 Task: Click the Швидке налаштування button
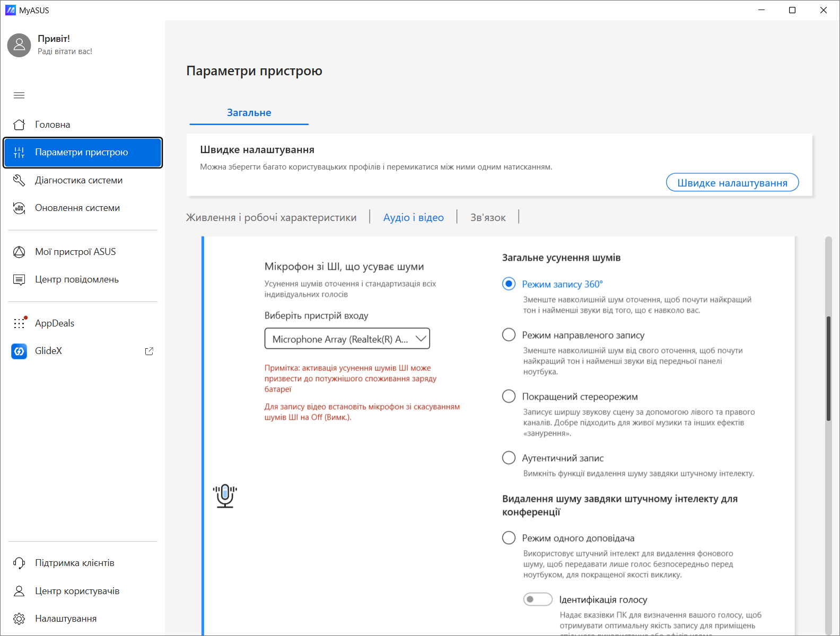point(732,183)
